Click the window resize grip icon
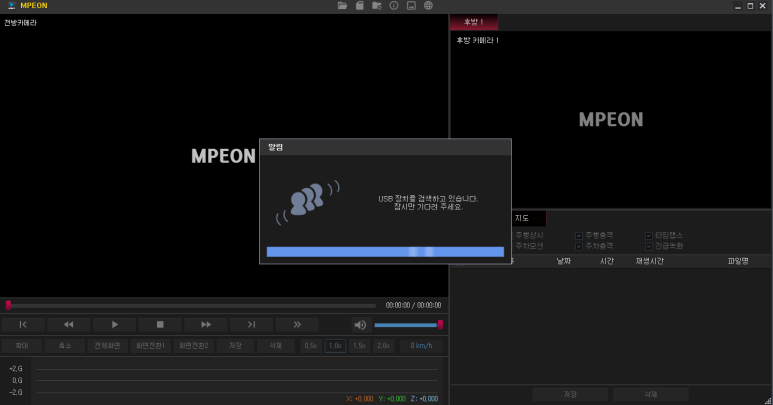 pos(768,401)
